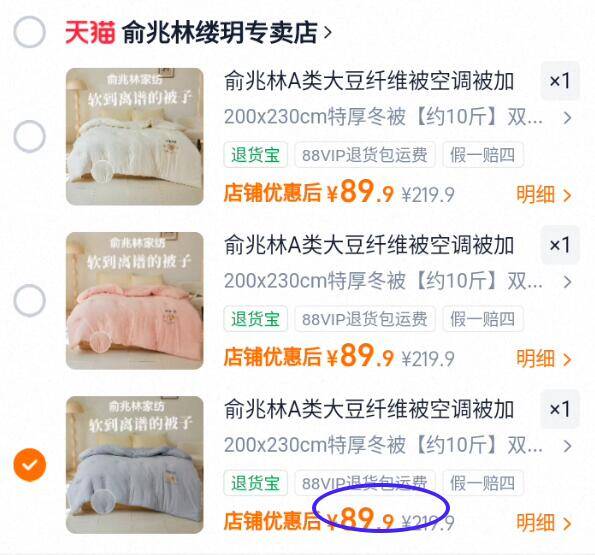Uncheck the selected blue-gray quilt item
This screenshot has height=555, width=595.
30,465
